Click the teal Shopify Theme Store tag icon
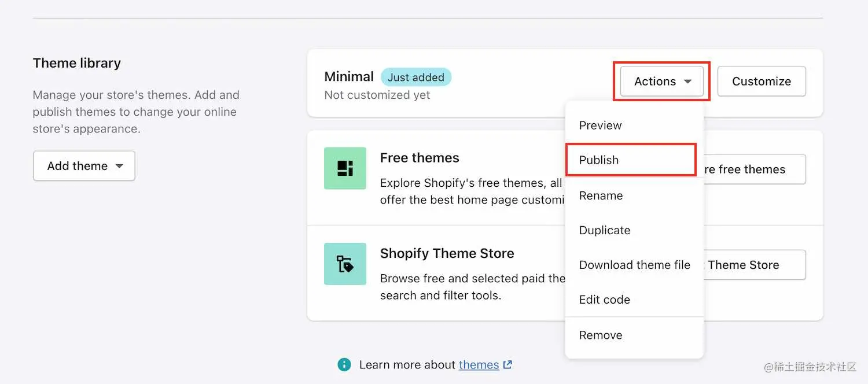The height and width of the screenshot is (384, 868). 345,264
